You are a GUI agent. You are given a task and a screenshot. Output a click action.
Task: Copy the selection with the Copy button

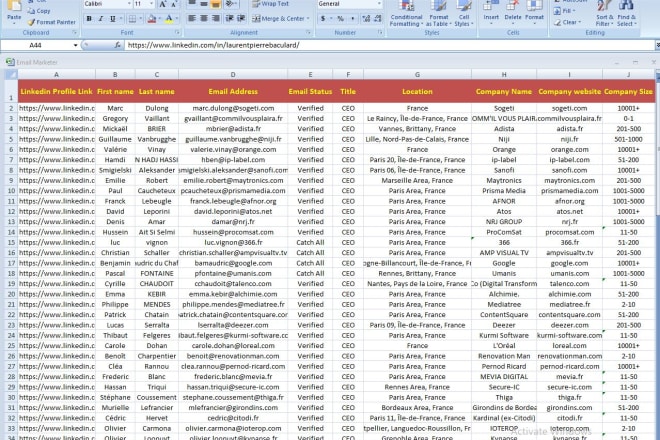coord(39,11)
